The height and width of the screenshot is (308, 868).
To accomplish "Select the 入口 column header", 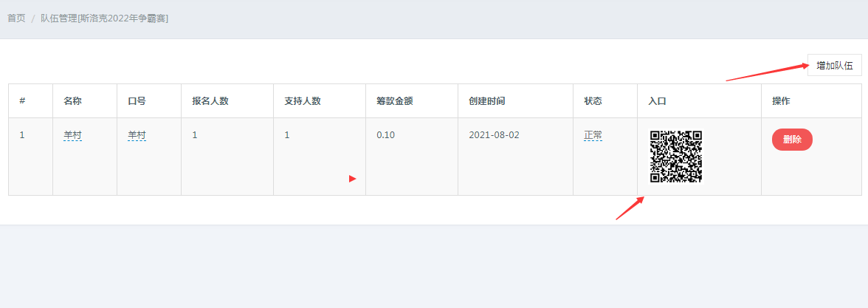I will (x=657, y=100).
